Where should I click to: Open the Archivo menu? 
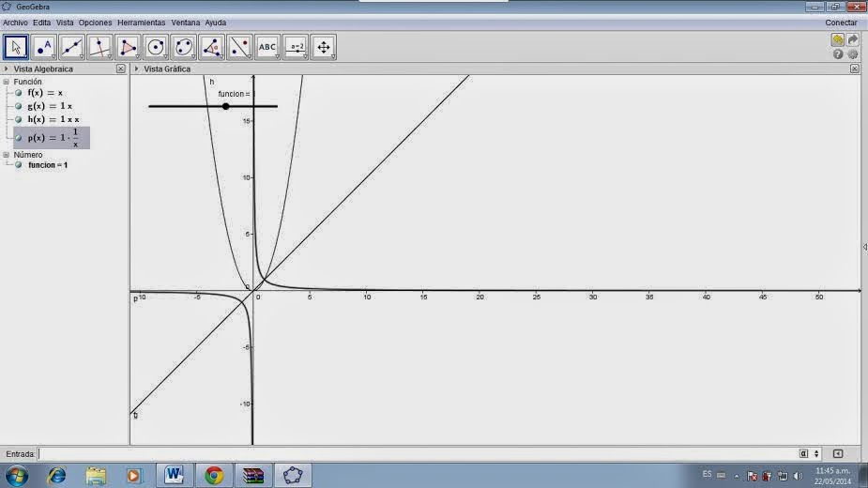pyautogui.click(x=16, y=23)
